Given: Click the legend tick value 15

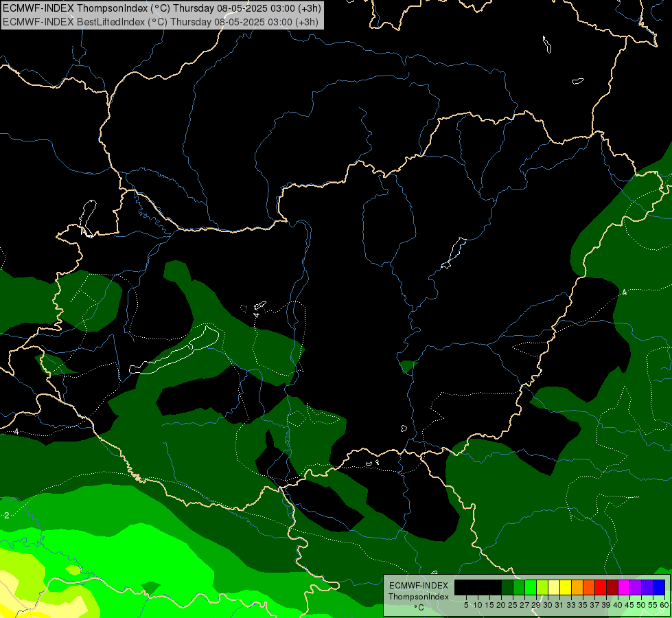Looking at the screenshot, I should [x=489, y=605].
